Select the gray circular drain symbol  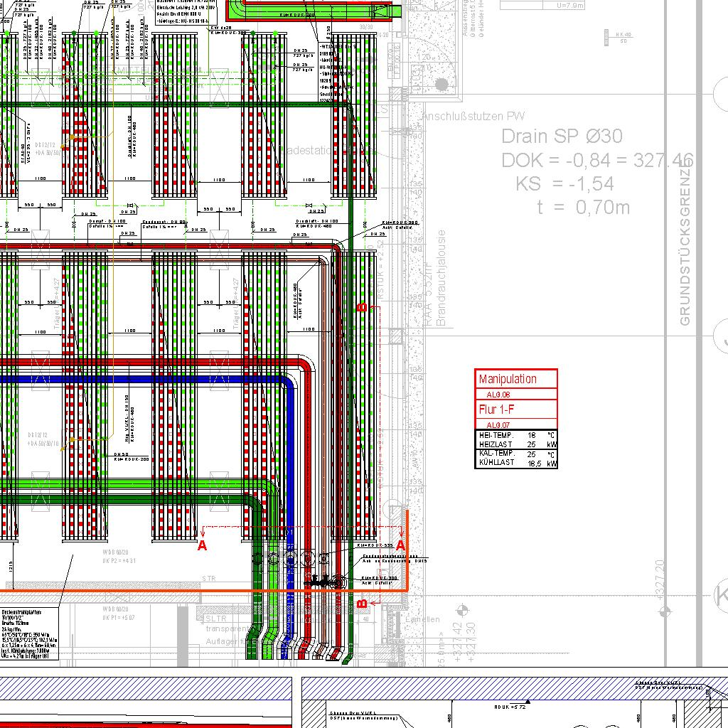click(x=441, y=85)
